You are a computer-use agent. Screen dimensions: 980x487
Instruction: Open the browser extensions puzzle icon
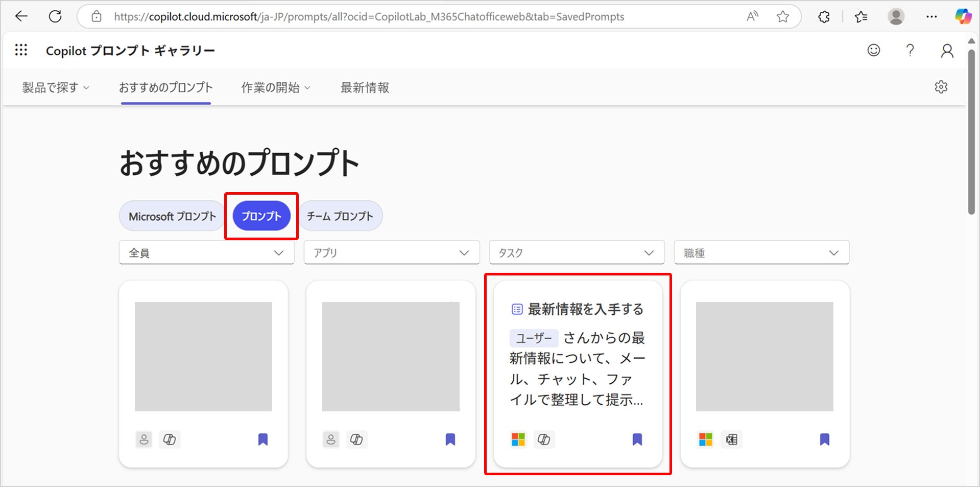[x=824, y=17]
